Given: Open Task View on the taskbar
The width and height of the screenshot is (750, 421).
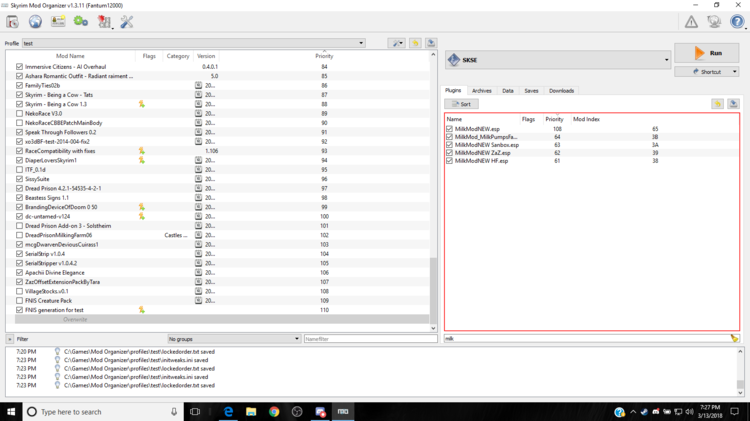Looking at the screenshot, I should coord(195,411).
